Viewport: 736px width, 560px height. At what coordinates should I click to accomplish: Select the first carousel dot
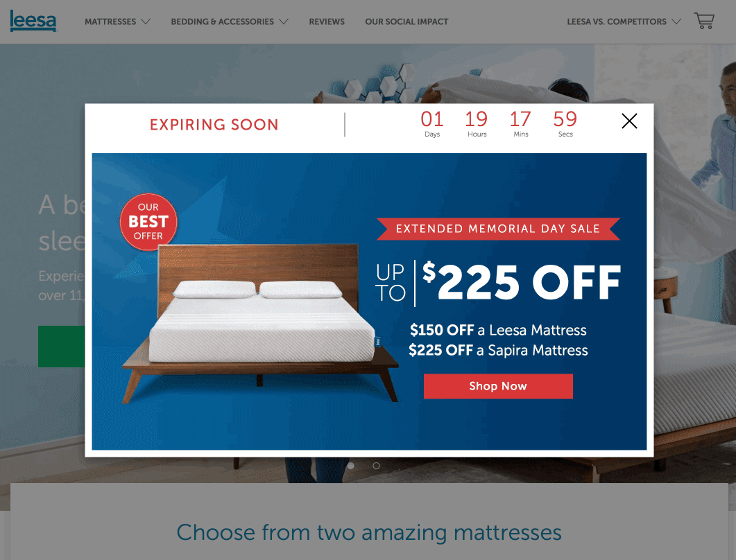click(x=350, y=466)
